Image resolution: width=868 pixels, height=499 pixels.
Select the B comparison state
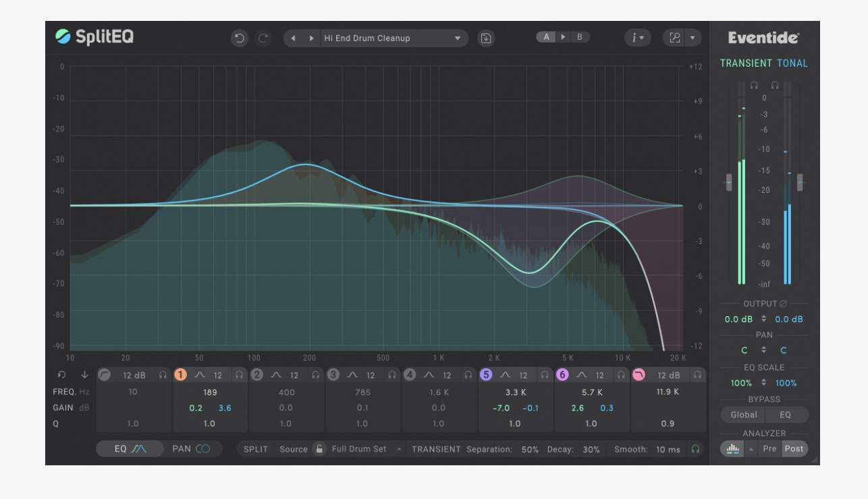(x=579, y=37)
